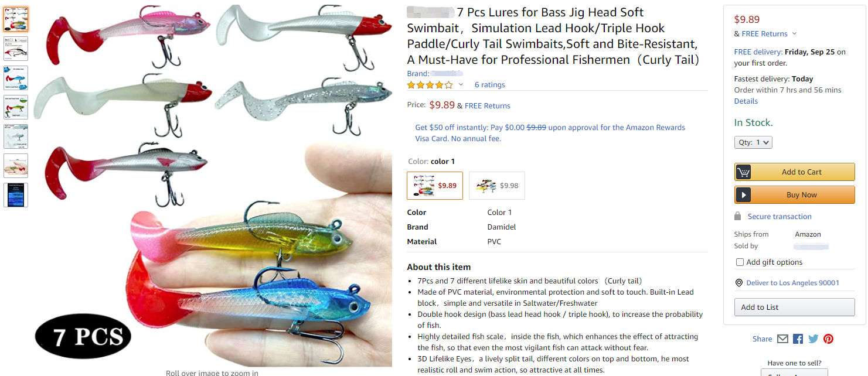Expand the star ratings breakdown arrow
Viewport: 868px width, 376px height.
(461, 85)
